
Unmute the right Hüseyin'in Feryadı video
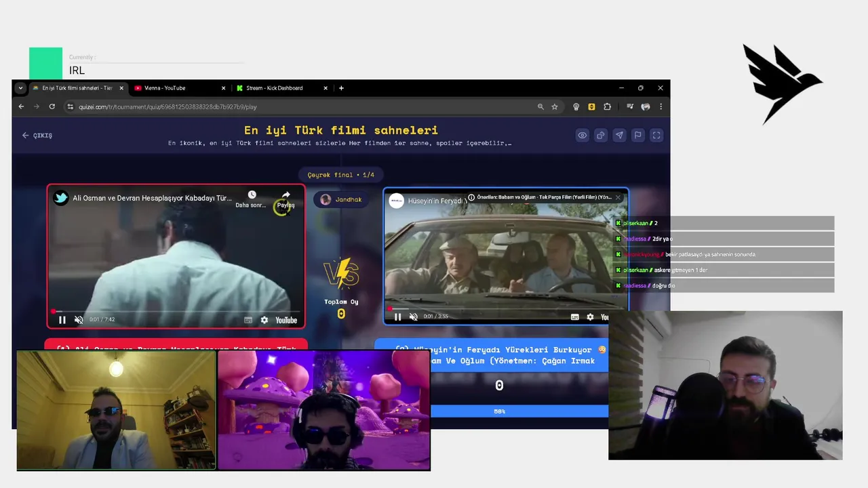414,317
